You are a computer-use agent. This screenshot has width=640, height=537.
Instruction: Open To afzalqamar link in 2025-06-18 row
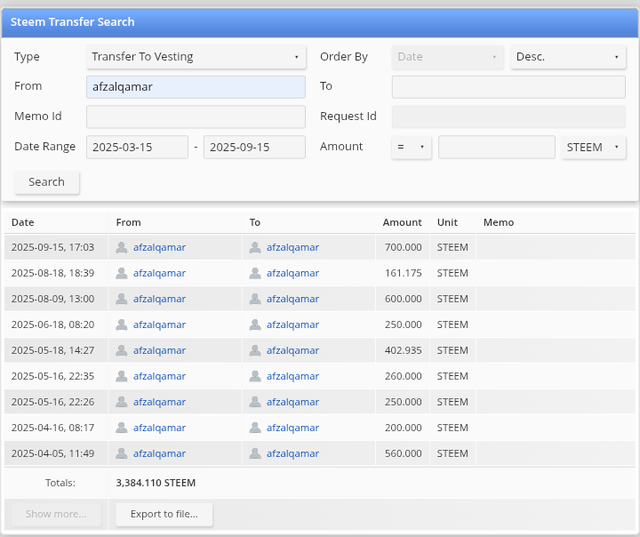point(293,324)
